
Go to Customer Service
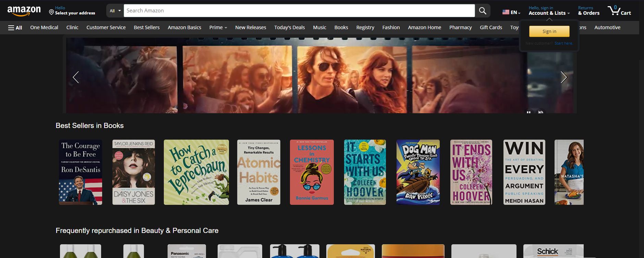tap(106, 27)
